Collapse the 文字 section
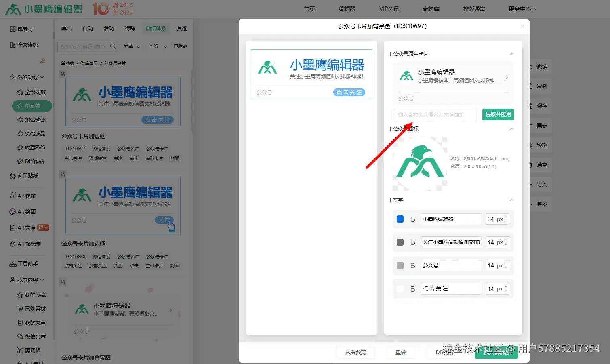The image size is (610, 364). [x=511, y=200]
